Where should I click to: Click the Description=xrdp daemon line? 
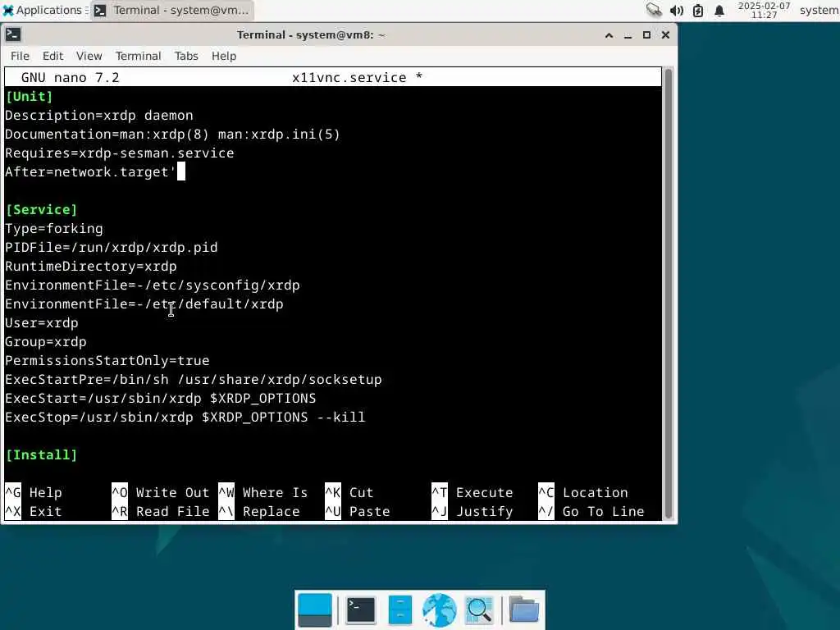[99, 115]
